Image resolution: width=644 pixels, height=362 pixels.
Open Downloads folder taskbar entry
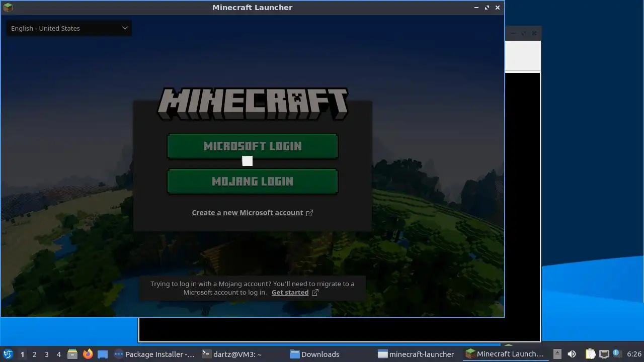(x=314, y=354)
